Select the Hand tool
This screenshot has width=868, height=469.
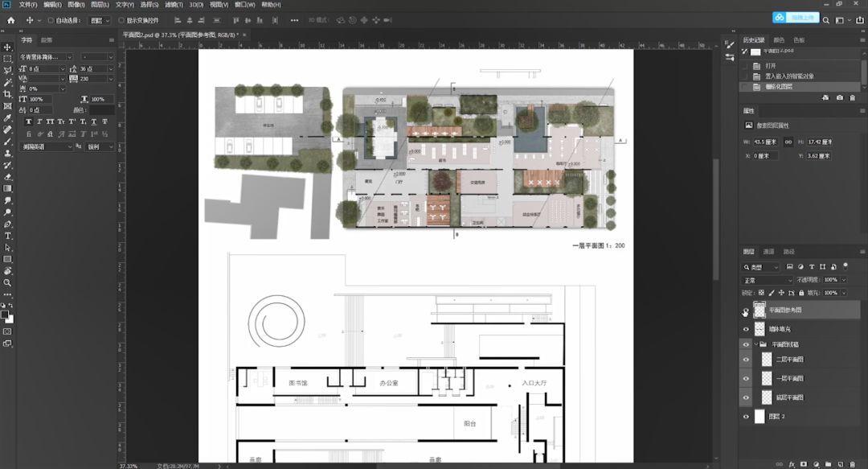[8, 271]
